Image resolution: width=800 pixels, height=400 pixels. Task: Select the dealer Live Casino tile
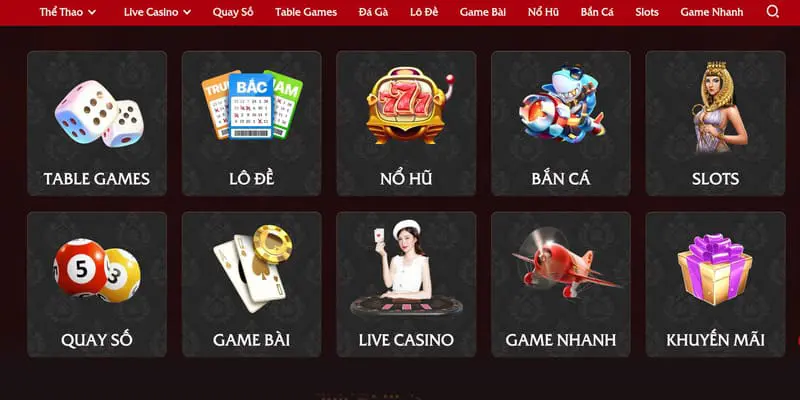(x=406, y=284)
